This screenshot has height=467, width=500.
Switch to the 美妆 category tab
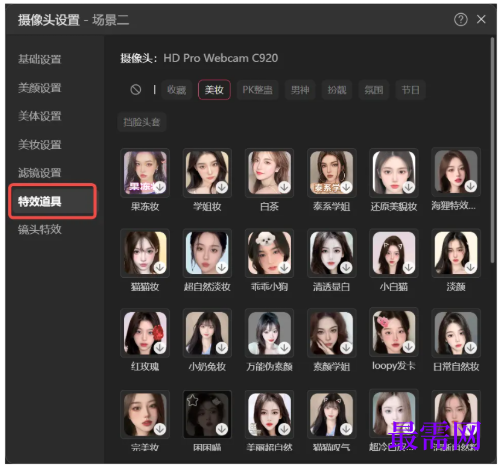pyautogui.click(x=214, y=90)
